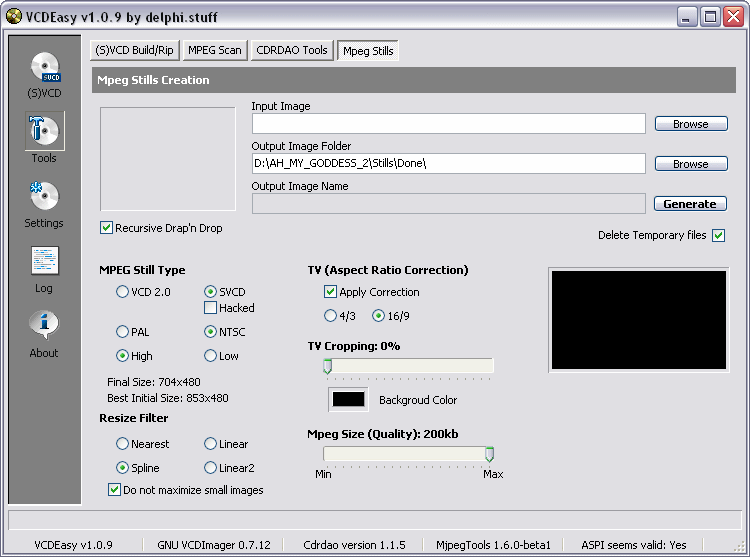This screenshot has height=557, width=750.
Task: Open the CDRDAO Tools tab
Action: coord(291,50)
